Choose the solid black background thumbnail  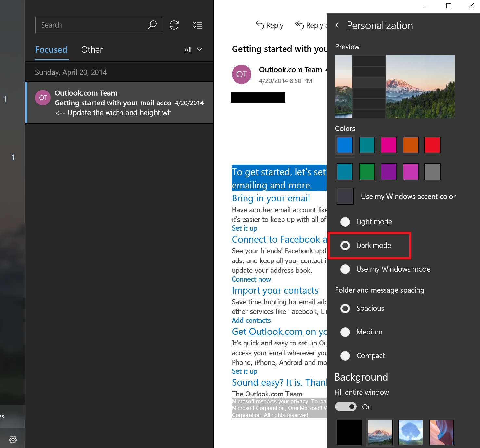(349, 432)
